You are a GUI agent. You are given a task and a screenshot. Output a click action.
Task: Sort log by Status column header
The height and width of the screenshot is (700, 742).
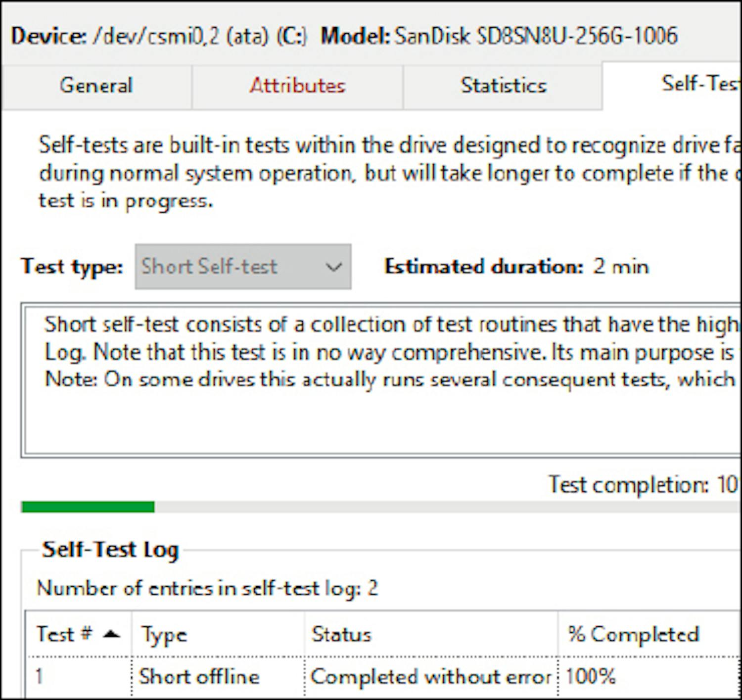[x=341, y=634]
